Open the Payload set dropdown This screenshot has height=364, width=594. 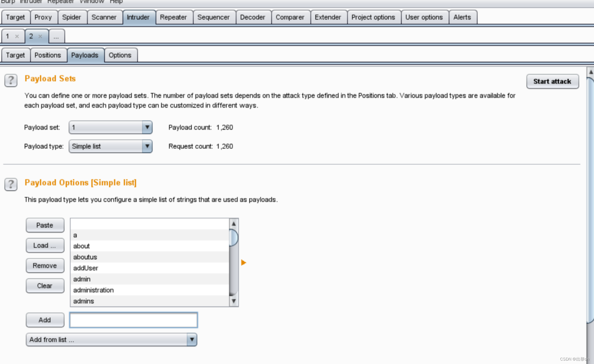[x=110, y=127]
